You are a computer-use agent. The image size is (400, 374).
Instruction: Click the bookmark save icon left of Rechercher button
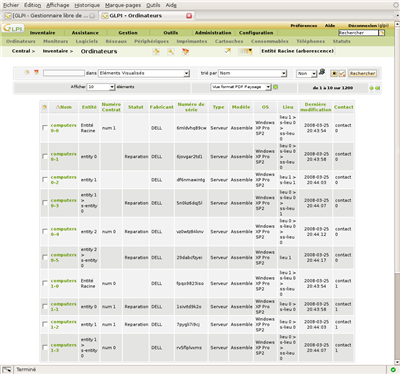tap(334, 73)
